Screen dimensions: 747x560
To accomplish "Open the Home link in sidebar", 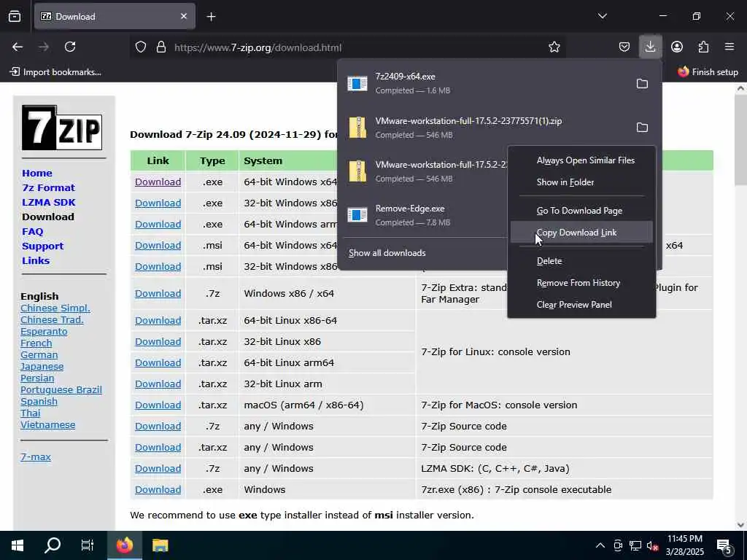I will (x=36, y=173).
